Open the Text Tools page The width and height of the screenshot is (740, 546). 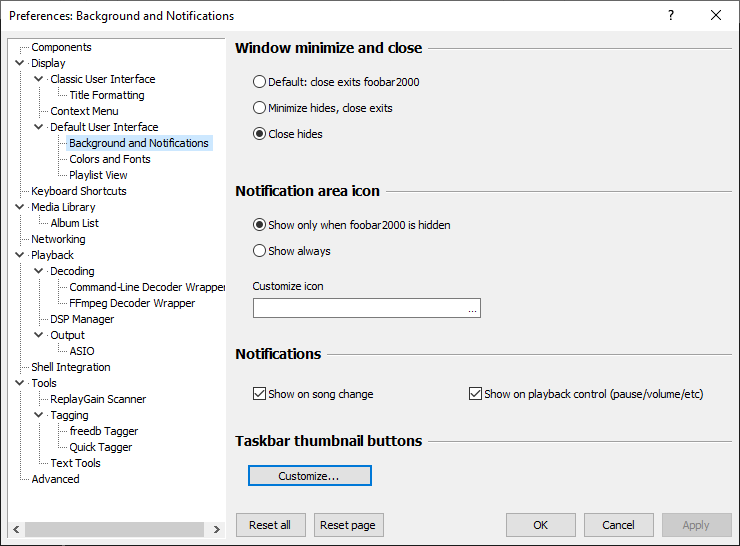pyautogui.click(x=76, y=463)
